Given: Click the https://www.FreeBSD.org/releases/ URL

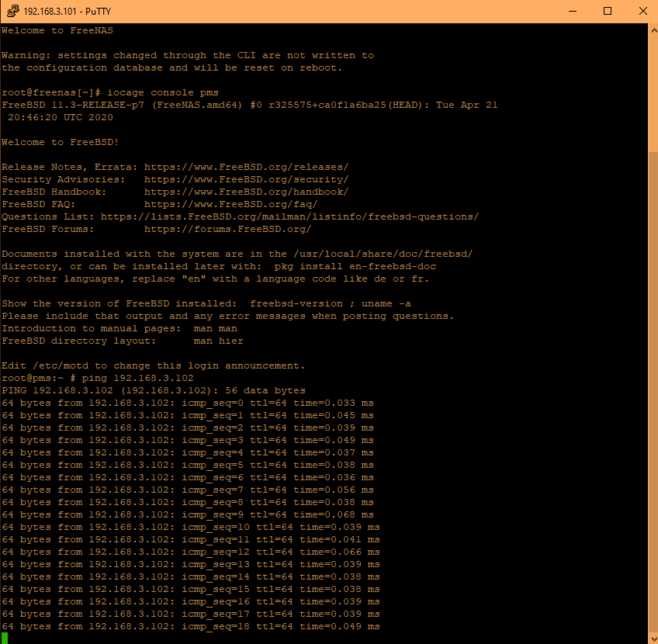Looking at the screenshot, I should 246,167.
